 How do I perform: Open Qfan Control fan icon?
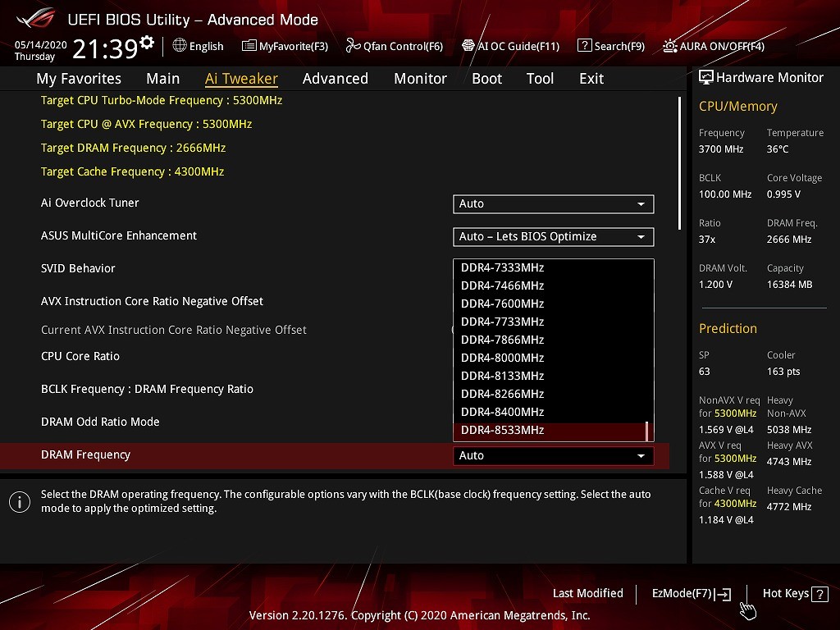(354, 46)
